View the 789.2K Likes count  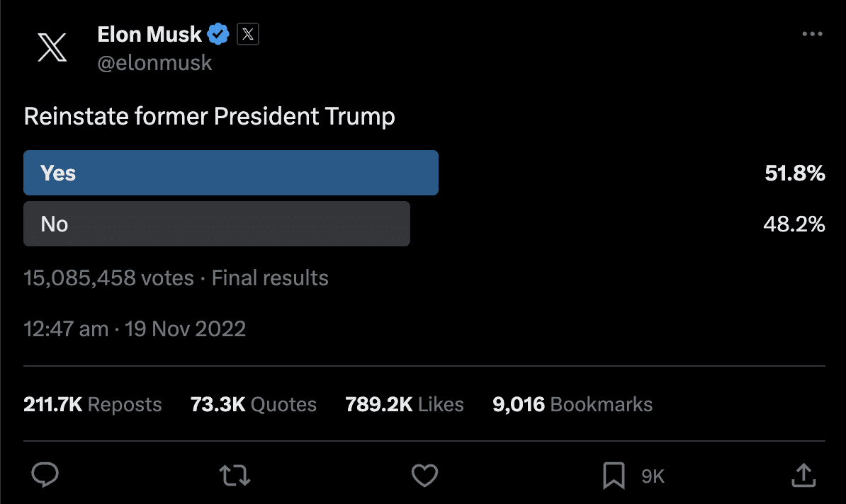coord(405,404)
